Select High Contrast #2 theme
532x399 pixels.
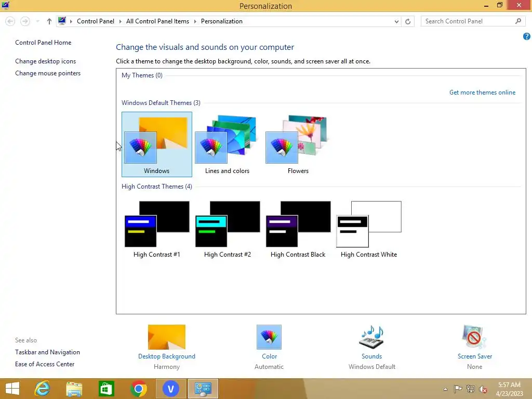click(x=228, y=229)
